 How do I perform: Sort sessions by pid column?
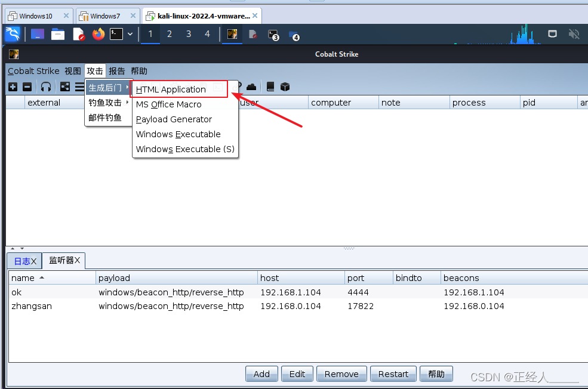(x=549, y=103)
